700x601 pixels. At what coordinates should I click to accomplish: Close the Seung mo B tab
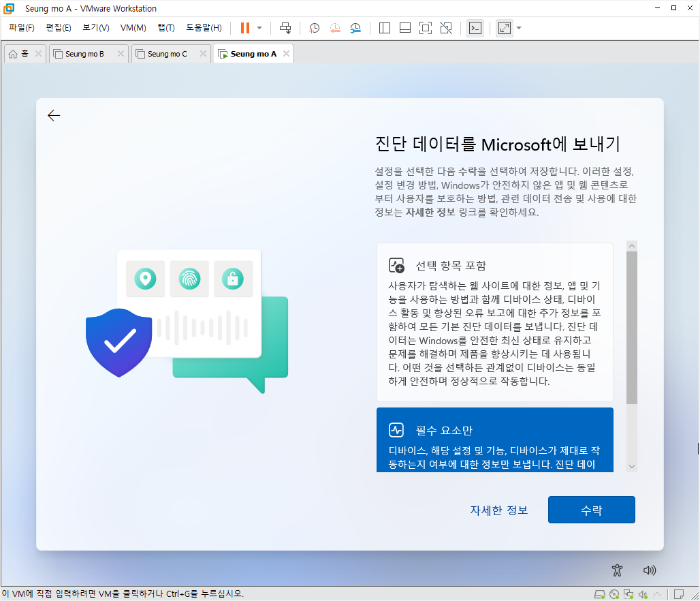point(121,54)
